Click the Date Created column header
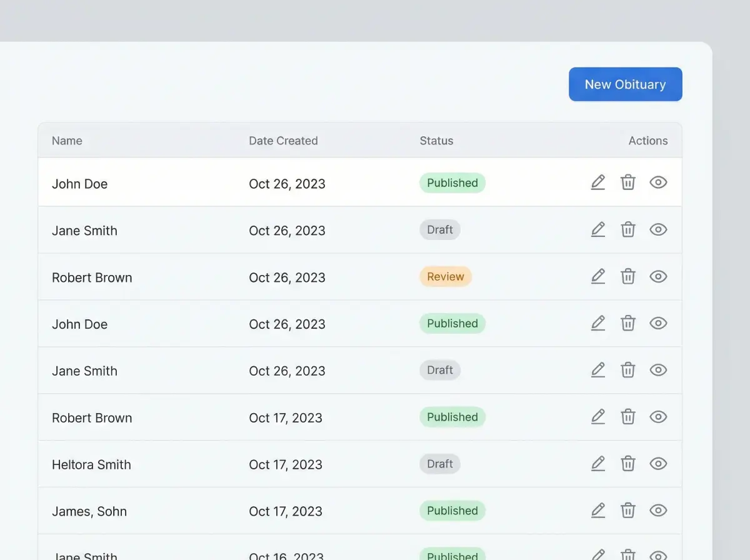Viewport: 750px width, 560px height. [x=283, y=141]
